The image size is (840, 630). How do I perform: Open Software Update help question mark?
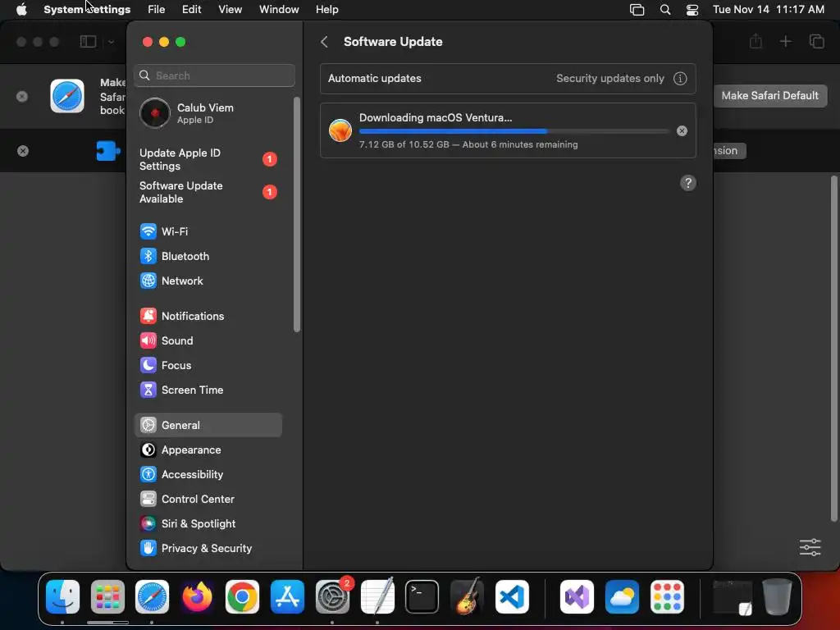tap(688, 183)
